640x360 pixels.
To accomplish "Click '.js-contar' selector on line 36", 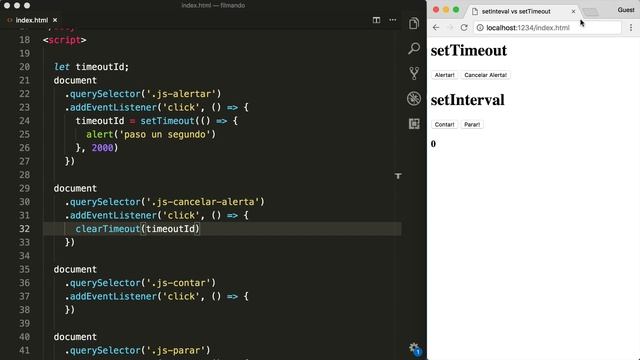I will [178, 283].
